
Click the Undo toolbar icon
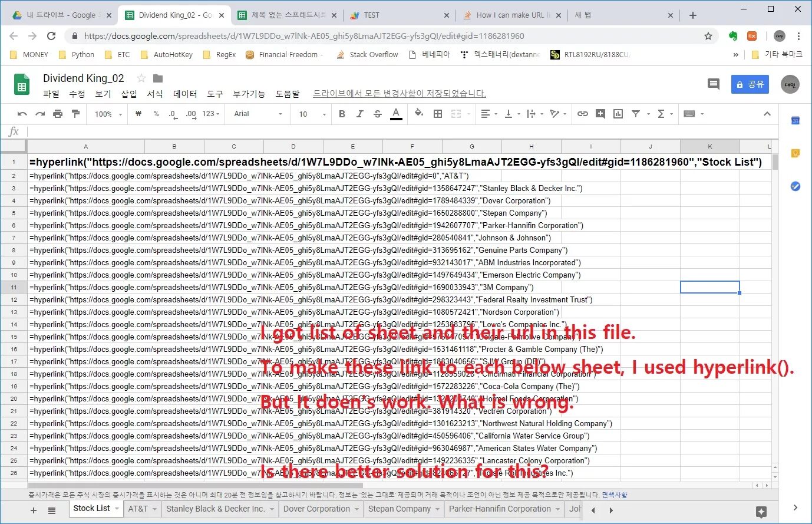22,114
